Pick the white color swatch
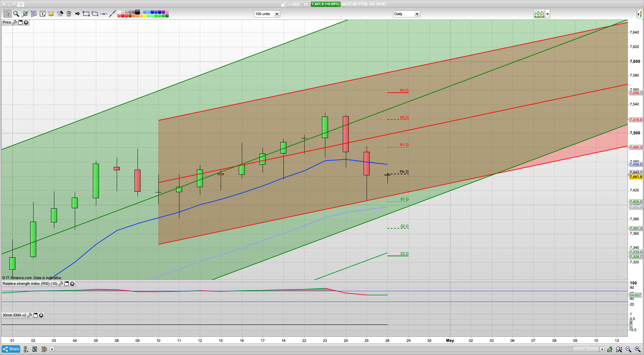The width and height of the screenshot is (644, 355). click(119, 12)
